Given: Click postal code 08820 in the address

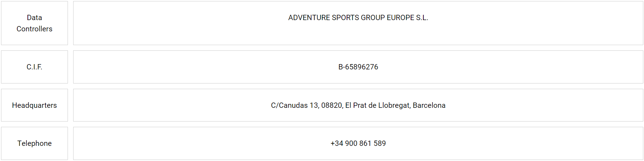Looking at the screenshot, I should coord(332,105).
